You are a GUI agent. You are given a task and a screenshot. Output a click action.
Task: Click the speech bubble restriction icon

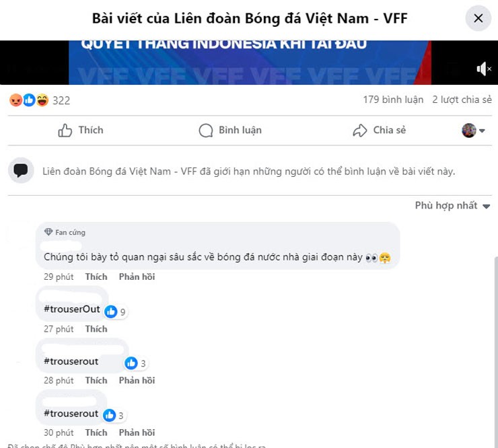click(21, 170)
